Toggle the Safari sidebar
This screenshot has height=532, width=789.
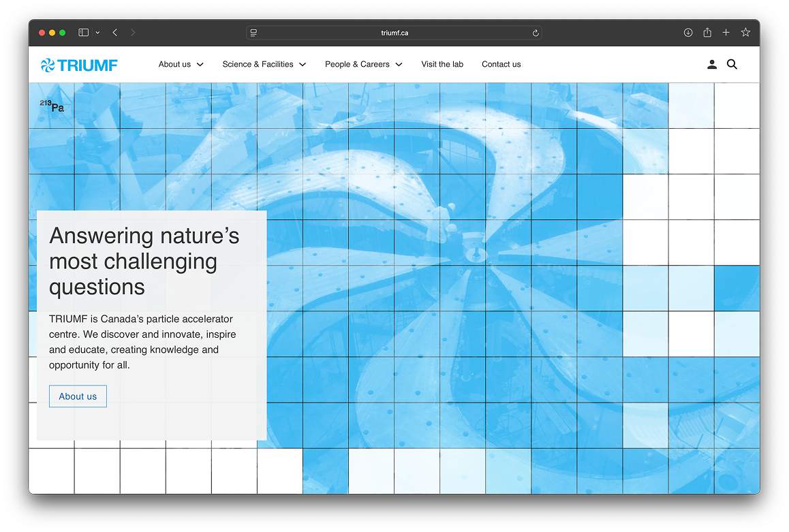pyautogui.click(x=83, y=33)
